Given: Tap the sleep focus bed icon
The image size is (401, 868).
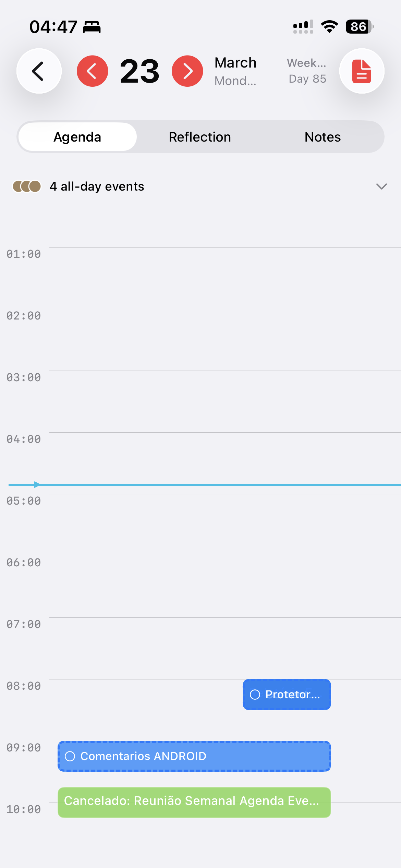Looking at the screenshot, I should point(92,27).
